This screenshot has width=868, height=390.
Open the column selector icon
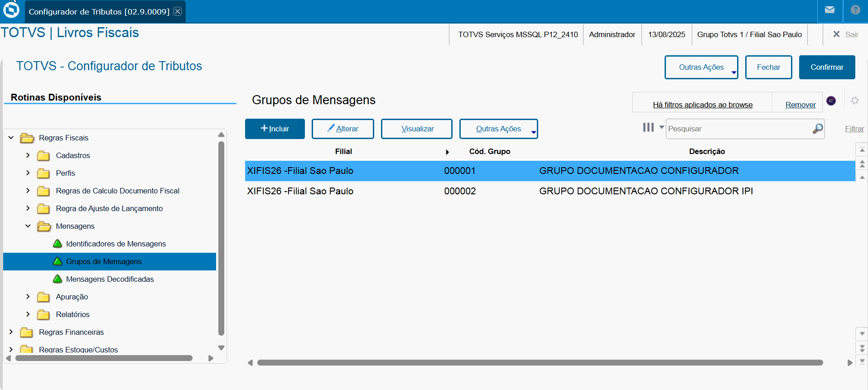click(x=648, y=128)
